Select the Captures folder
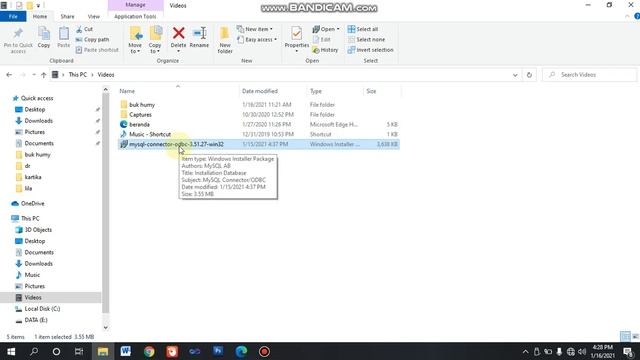This screenshot has height=360, width=640. [259, 115]
